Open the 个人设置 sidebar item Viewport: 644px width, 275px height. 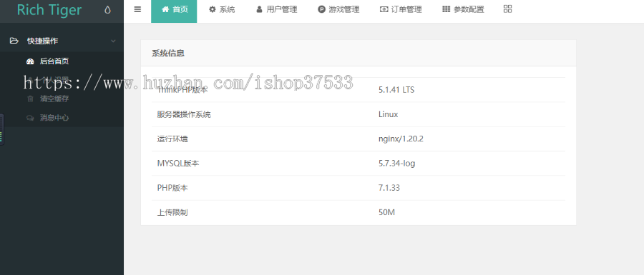click(54, 80)
